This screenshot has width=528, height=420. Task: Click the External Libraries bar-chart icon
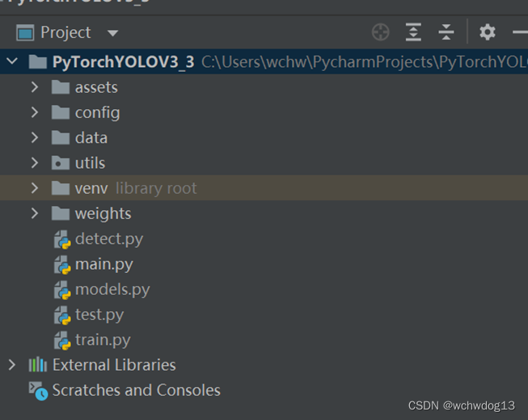(38, 365)
